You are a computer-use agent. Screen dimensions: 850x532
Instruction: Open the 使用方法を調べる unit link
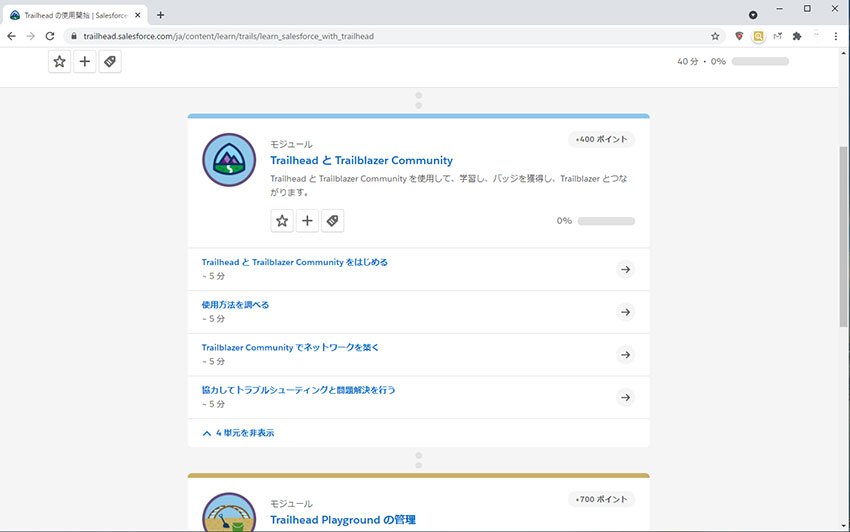pyautogui.click(x=235, y=305)
